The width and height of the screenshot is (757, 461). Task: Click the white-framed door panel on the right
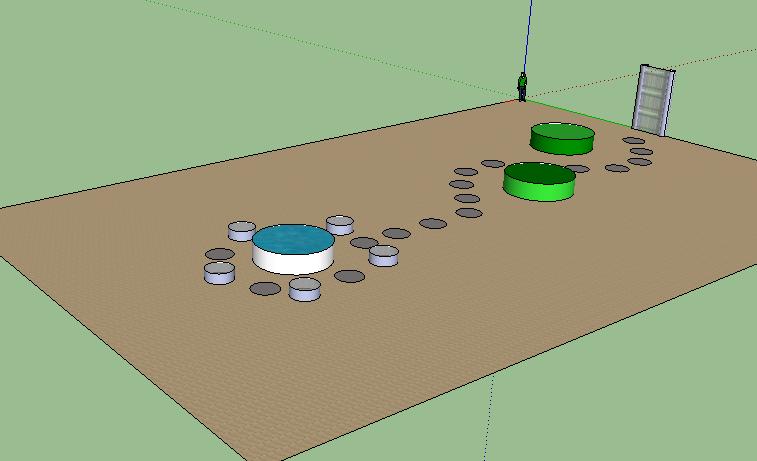click(x=652, y=99)
